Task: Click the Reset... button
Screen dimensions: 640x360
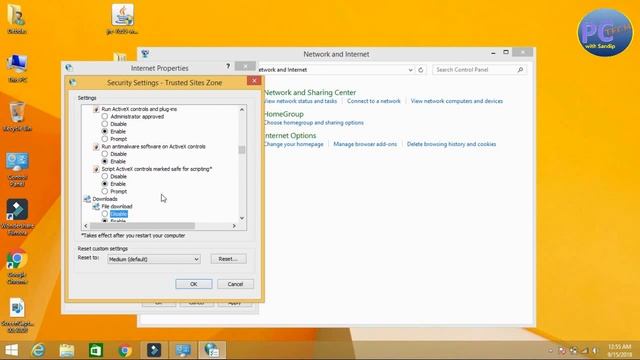Action: [228, 259]
